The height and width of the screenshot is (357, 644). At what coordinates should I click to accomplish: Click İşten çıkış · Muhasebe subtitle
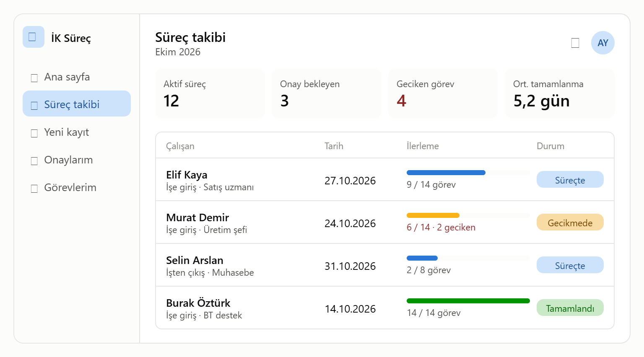point(210,273)
